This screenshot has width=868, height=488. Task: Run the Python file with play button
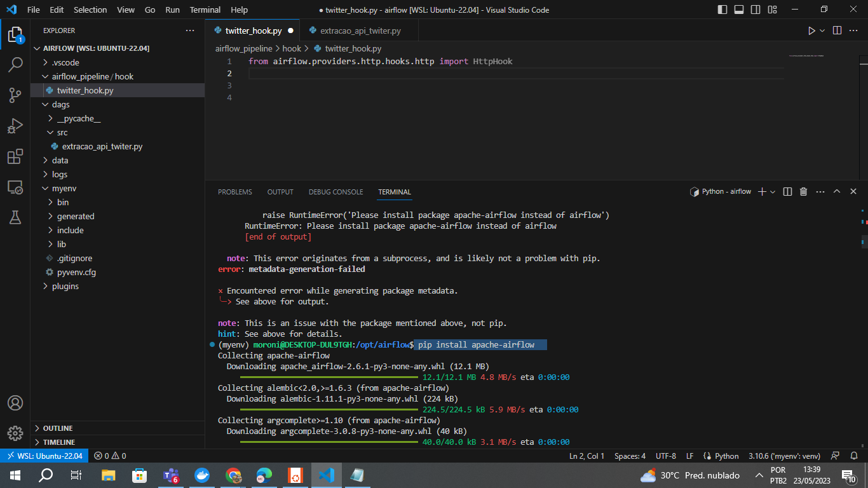pyautogui.click(x=811, y=30)
